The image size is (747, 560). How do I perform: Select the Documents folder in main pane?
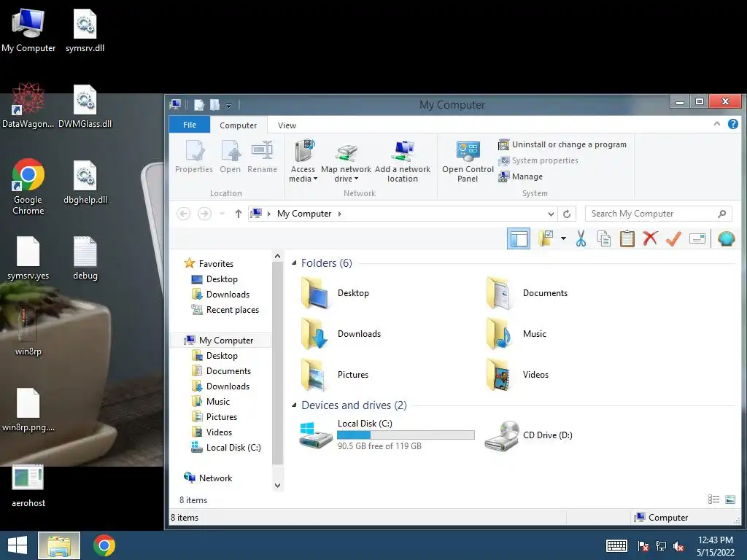coord(528,293)
